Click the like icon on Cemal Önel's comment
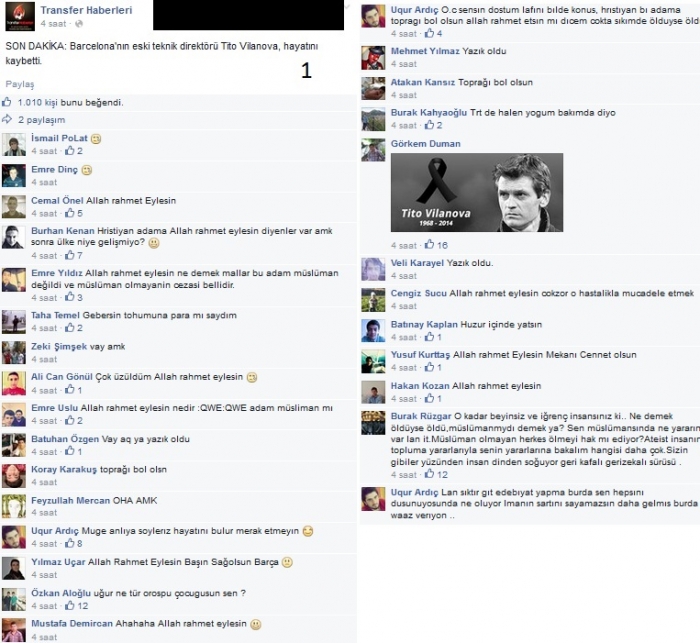 (70, 213)
